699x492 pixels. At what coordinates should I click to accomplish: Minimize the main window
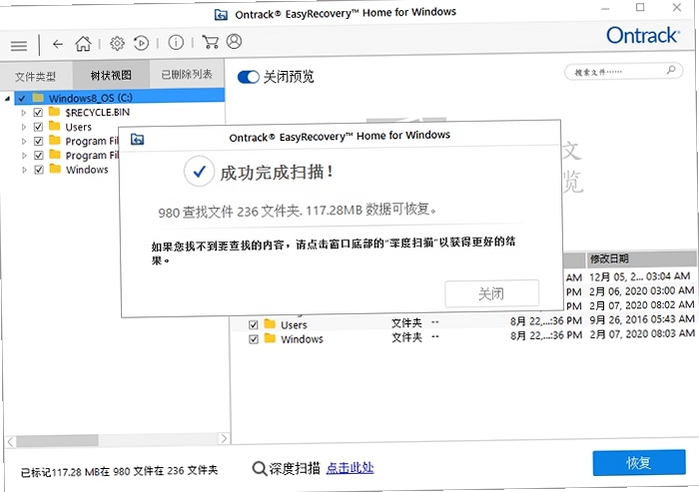tap(605, 8)
